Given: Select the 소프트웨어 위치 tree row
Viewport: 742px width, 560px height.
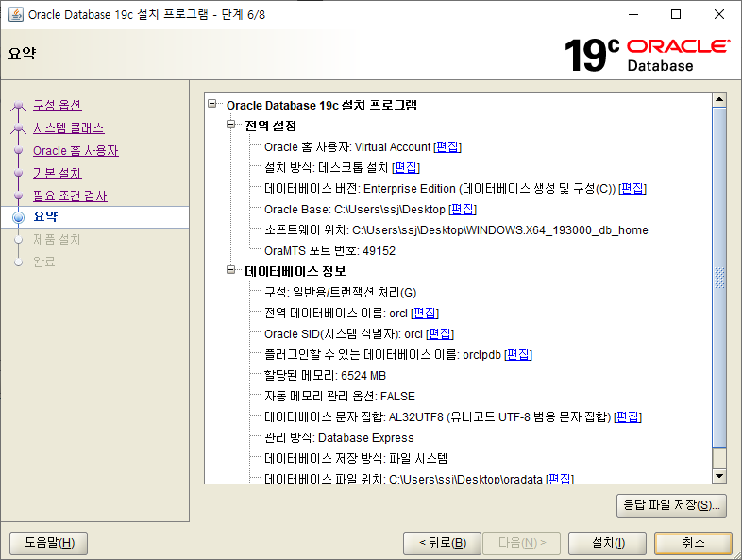Looking at the screenshot, I should click(456, 230).
